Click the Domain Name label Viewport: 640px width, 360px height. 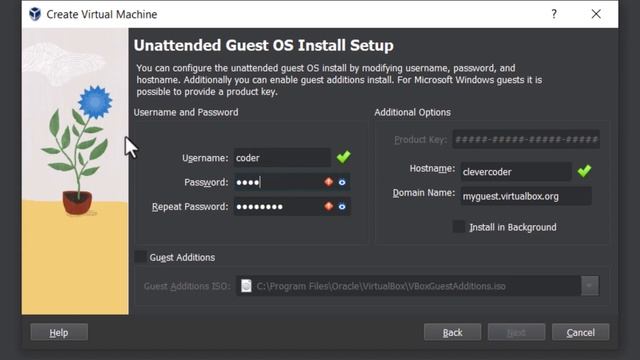(424, 193)
